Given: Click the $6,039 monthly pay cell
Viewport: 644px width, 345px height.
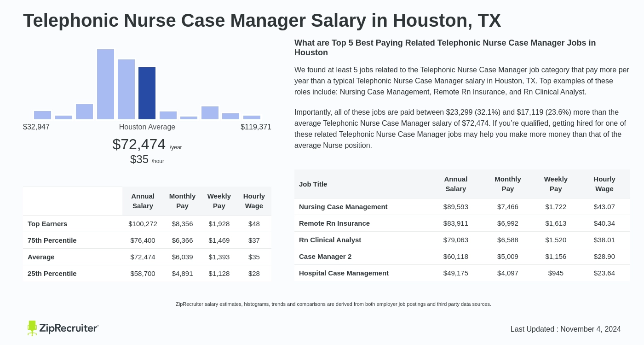Looking at the screenshot, I should [182, 257].
